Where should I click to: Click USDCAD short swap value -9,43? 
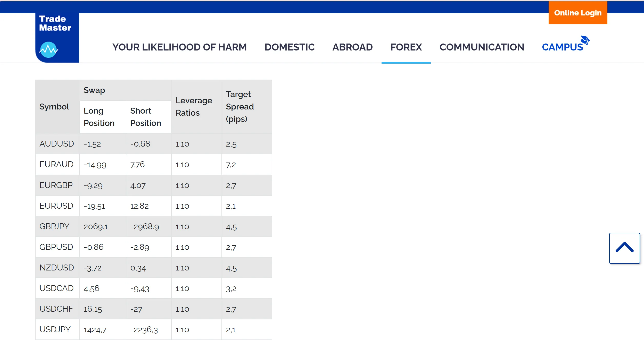click(140, 289)
